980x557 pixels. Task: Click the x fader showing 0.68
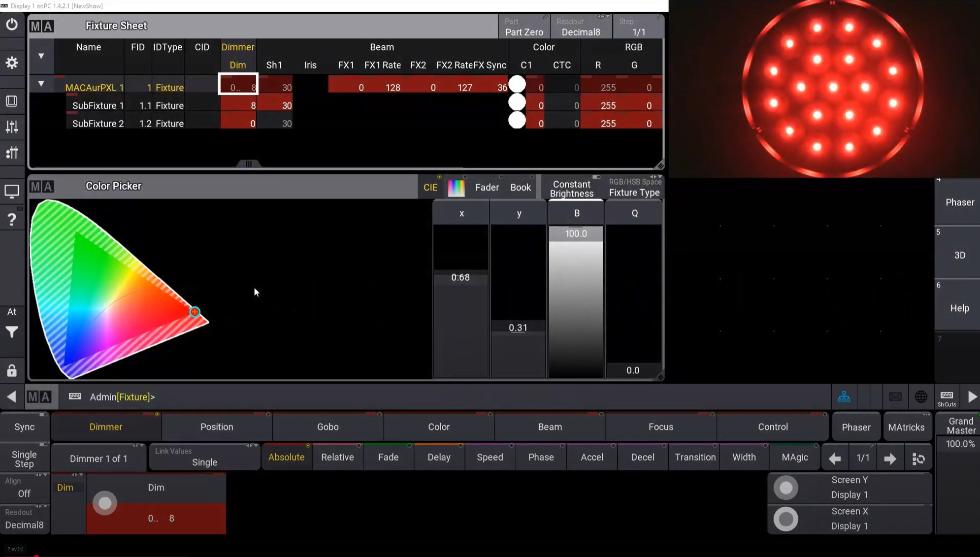(x=461, y=301)
